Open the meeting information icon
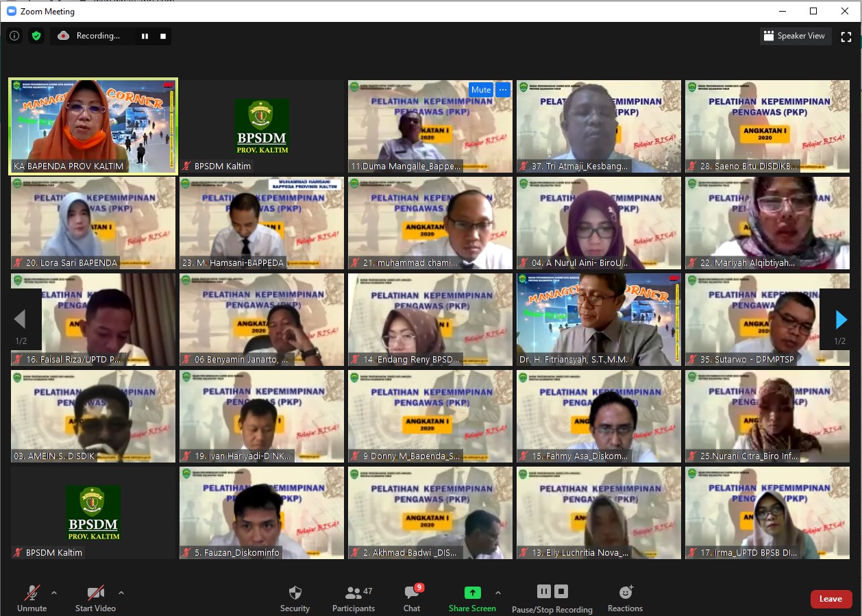The image size is (862, 616). pyautogui.click(x=14, y=36)
